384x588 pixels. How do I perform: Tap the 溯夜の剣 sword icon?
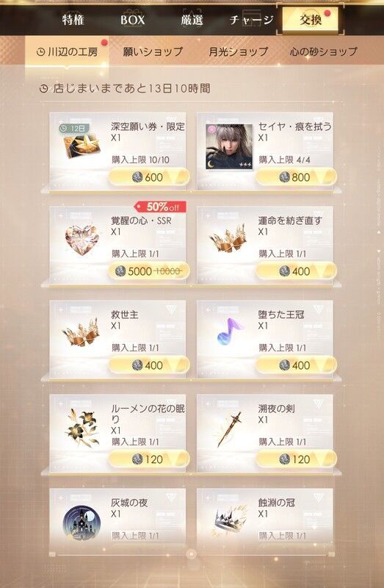point(229,429)
